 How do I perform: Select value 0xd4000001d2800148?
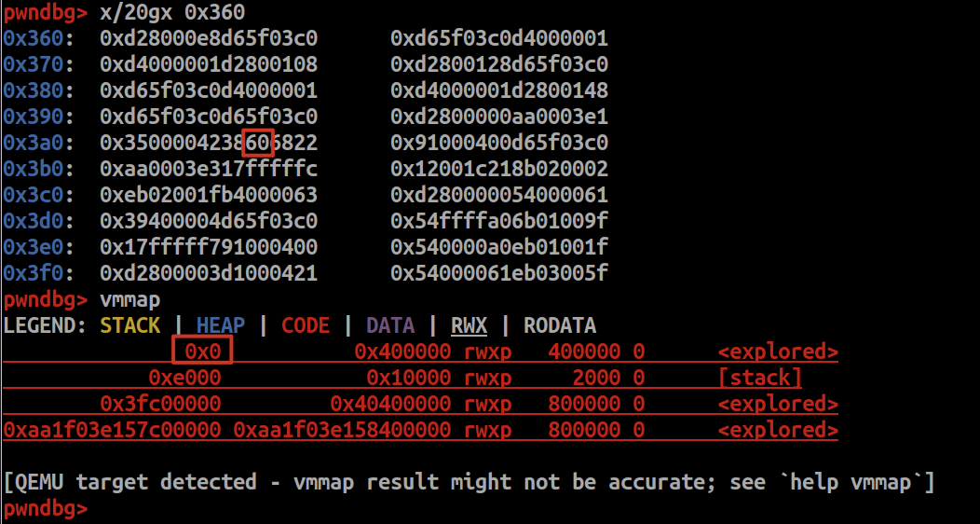499,91
